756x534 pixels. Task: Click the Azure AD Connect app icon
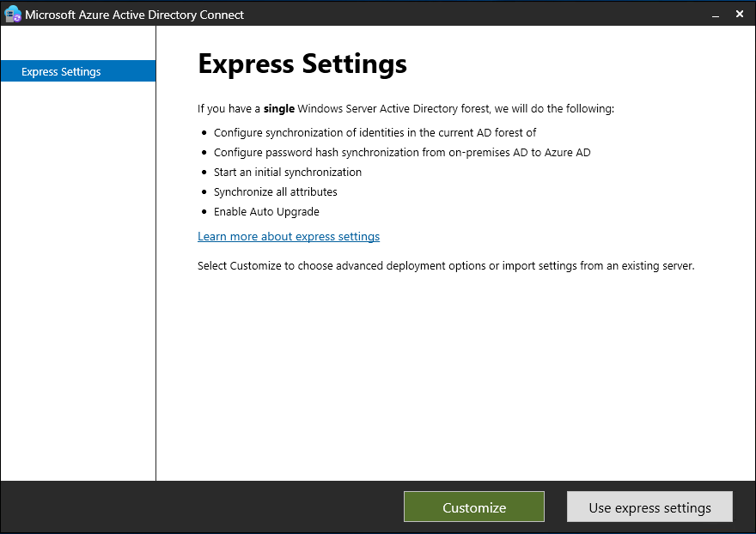pyautogui.click(x=13, y=14)
